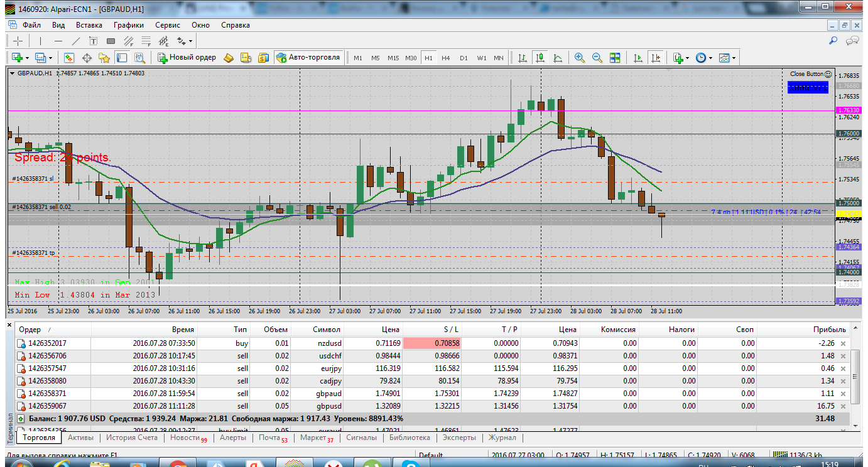
Task: Zoom in on the chart
Action: [580, 58]
